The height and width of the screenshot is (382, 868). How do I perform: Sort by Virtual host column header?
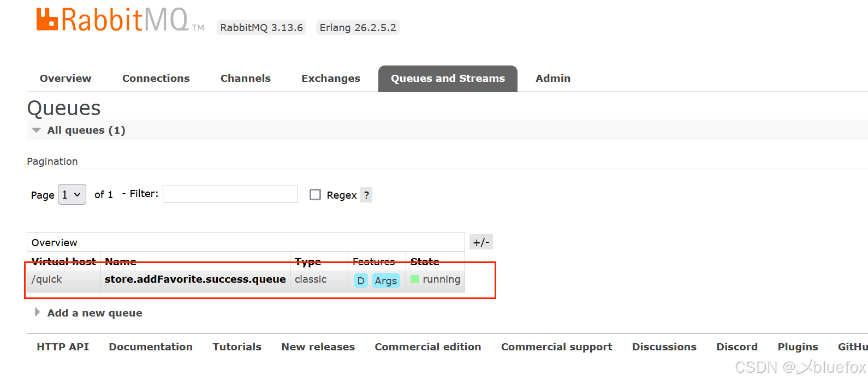tap(64, 261)
